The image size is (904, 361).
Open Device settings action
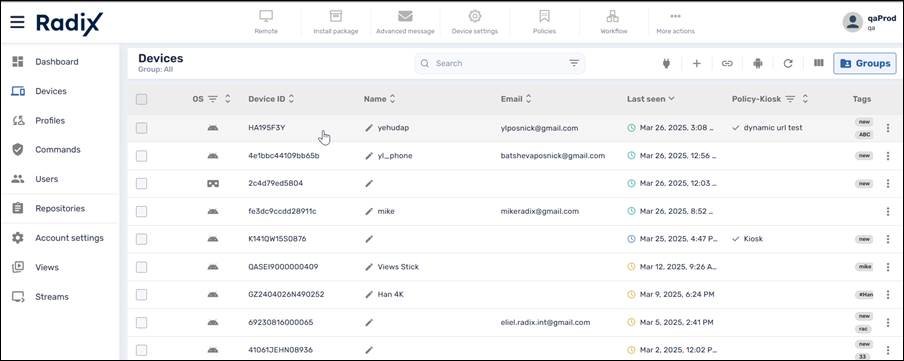coord(474,22)
